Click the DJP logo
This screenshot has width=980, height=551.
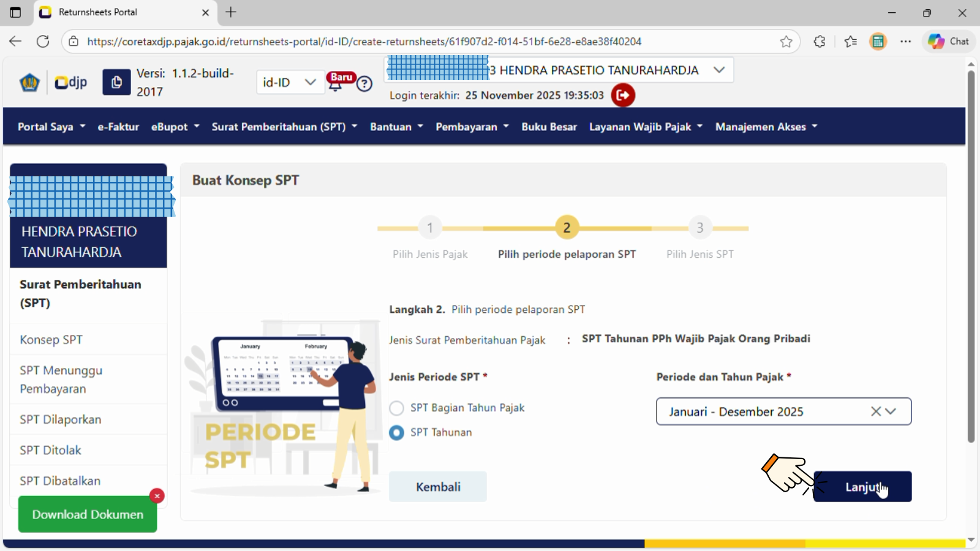point(70,82)
